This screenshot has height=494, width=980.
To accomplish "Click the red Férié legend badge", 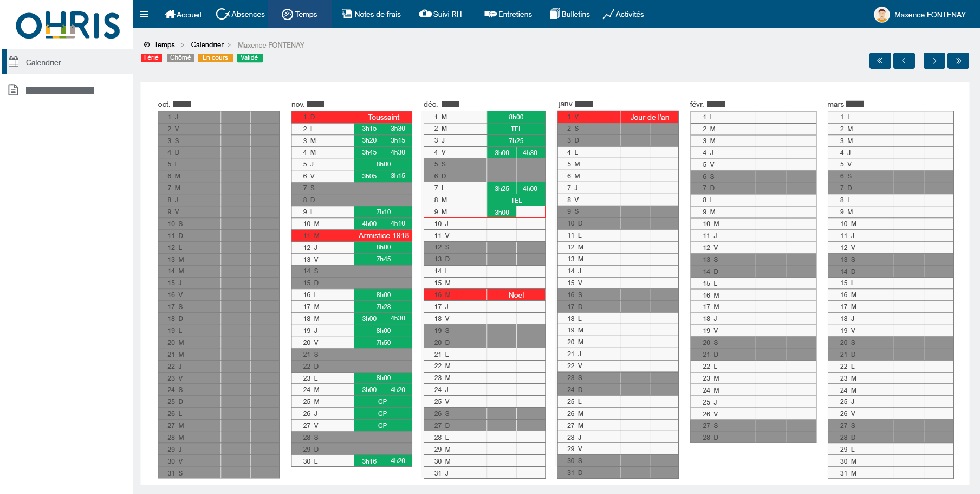I will pos(151,57).
